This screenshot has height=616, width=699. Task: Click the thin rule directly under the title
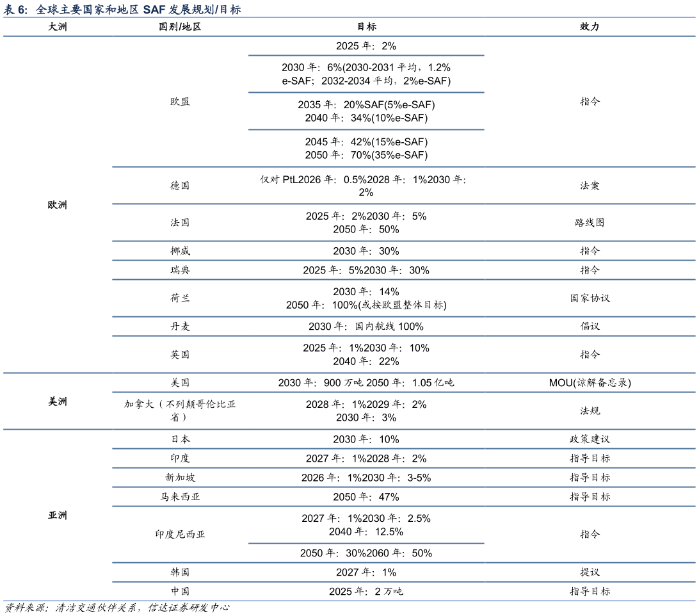coord(349,17)
